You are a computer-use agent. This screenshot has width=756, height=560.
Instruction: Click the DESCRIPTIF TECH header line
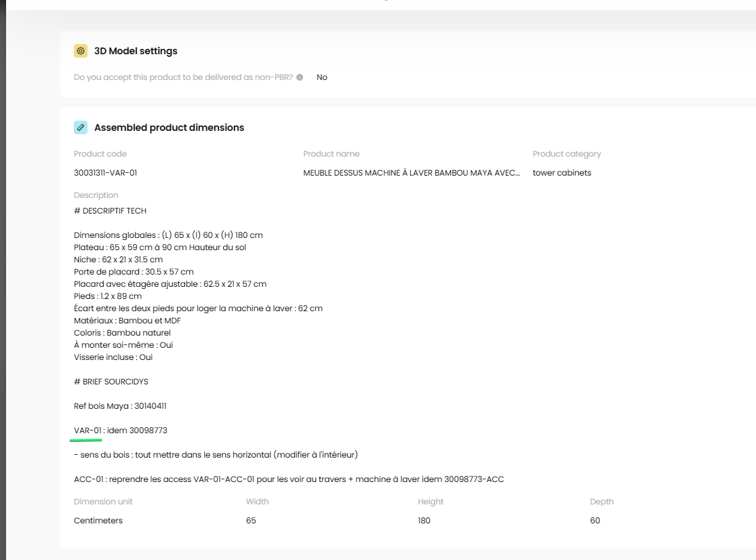click(x=110, y=211)
